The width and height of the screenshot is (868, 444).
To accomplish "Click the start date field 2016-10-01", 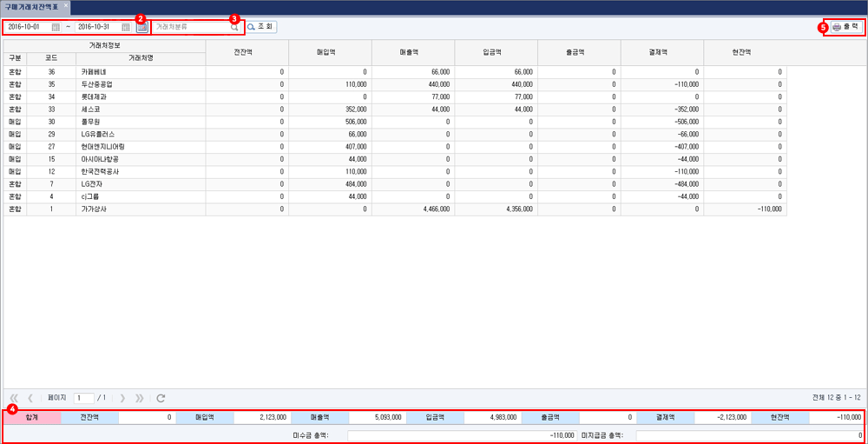I will click(29, 27).
